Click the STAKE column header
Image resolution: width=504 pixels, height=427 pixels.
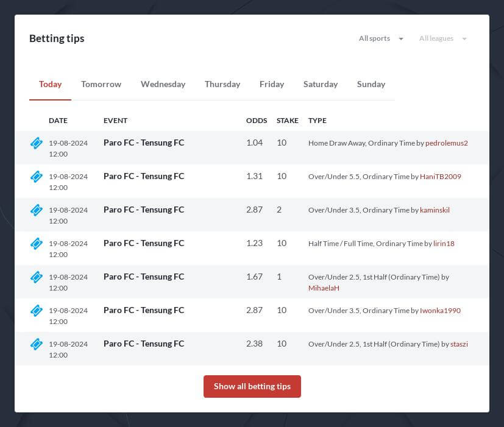coord(288,121)
